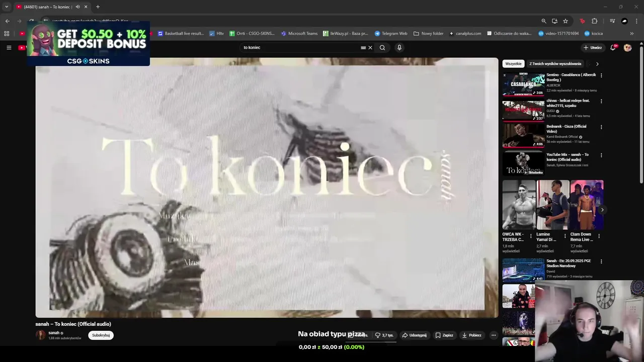
Task: Open IleWazy.pl bookmark
Action: tap(346, 34)
